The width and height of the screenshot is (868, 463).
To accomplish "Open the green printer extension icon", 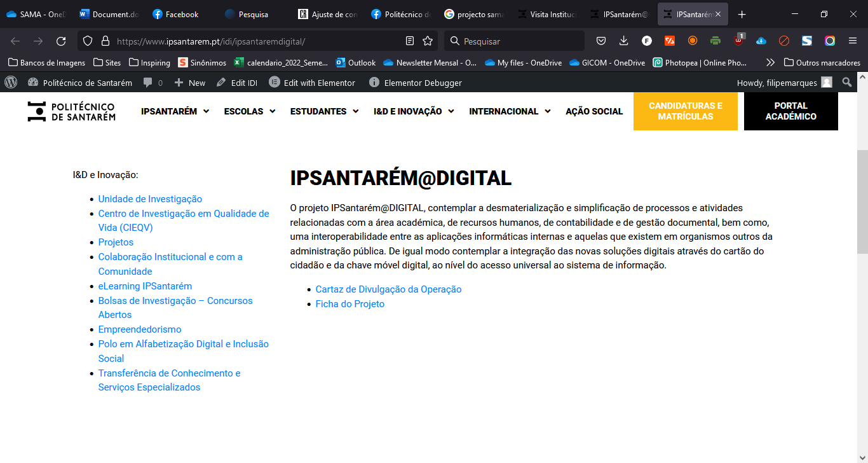I will click(x=715, y=41).
